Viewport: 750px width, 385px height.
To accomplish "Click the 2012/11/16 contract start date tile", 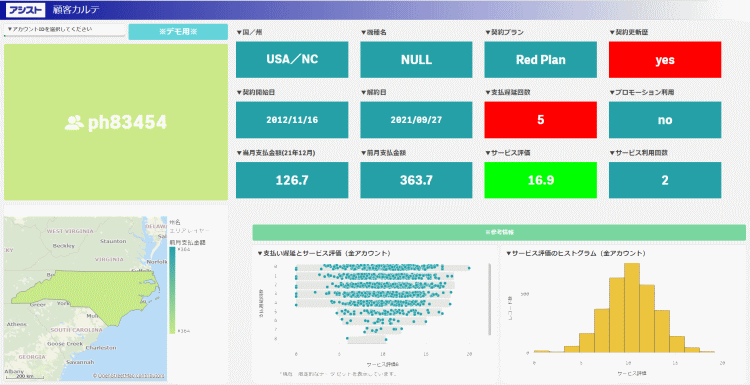I will click(292, 120).
